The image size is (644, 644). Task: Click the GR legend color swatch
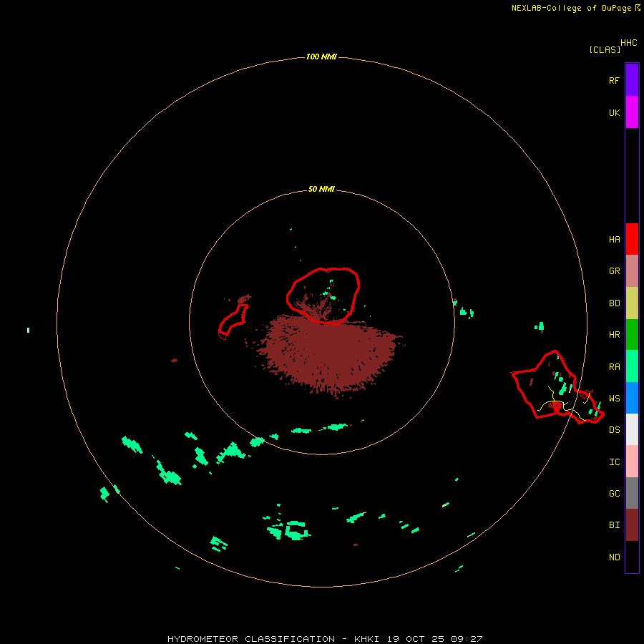(632, 271)
